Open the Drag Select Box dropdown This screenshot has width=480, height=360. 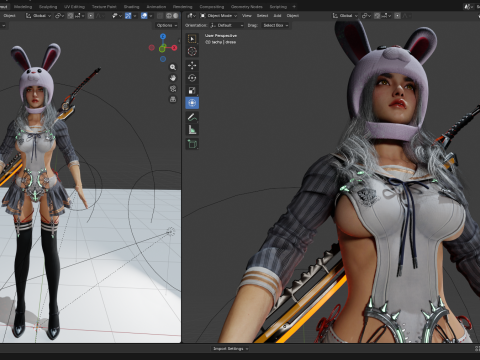coord(275,25)
